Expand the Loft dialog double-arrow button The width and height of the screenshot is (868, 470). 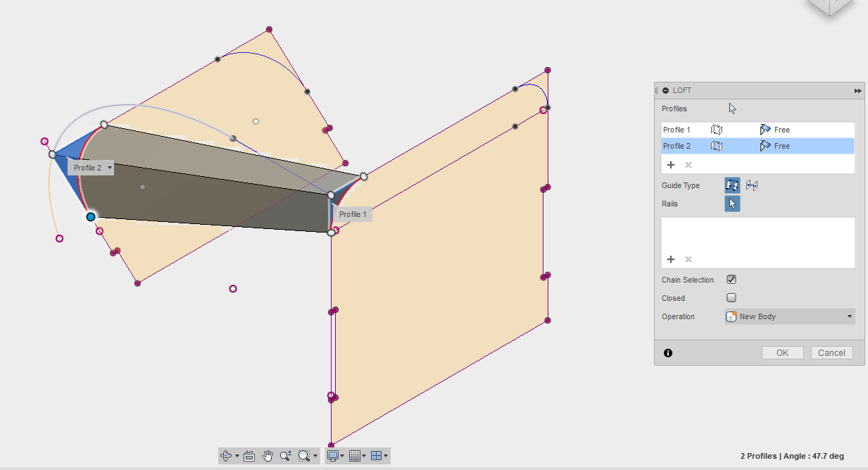point(857,91)
